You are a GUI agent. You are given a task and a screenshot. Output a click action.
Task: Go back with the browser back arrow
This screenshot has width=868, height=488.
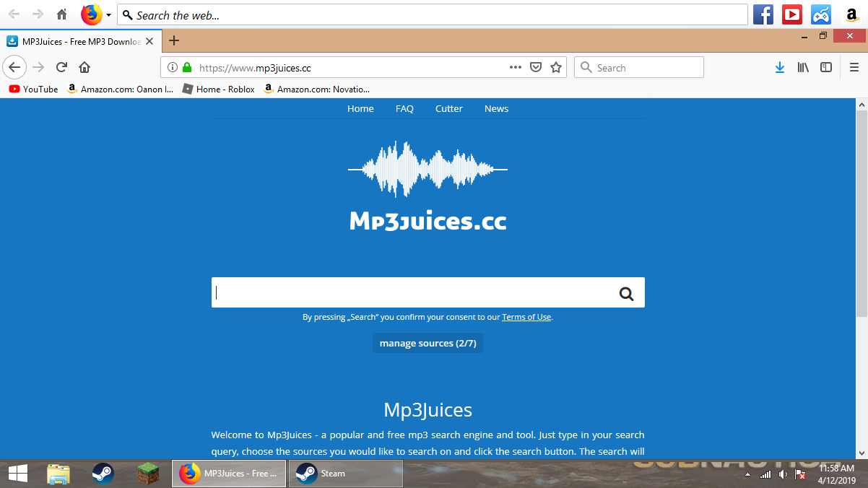pos(14,67)
